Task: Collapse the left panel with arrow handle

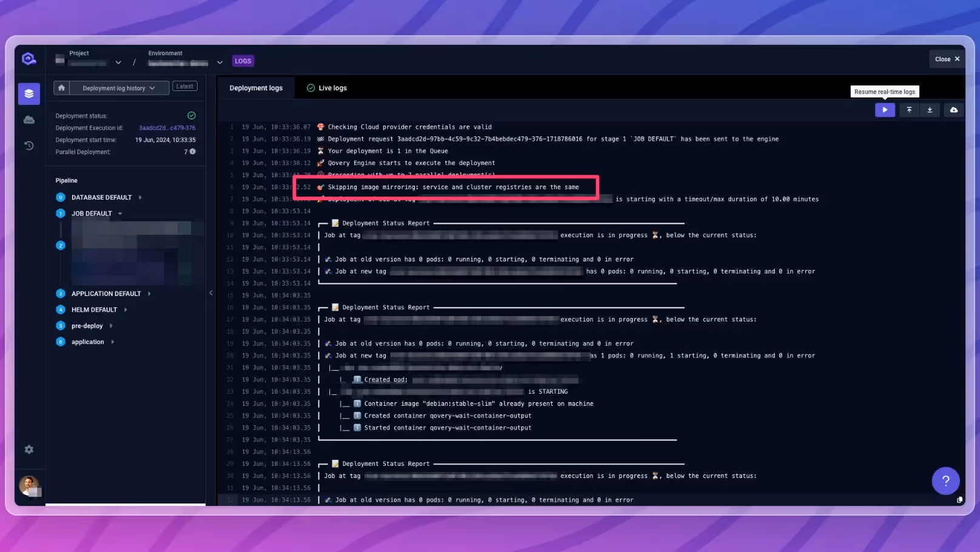Action: pos(211,293)
